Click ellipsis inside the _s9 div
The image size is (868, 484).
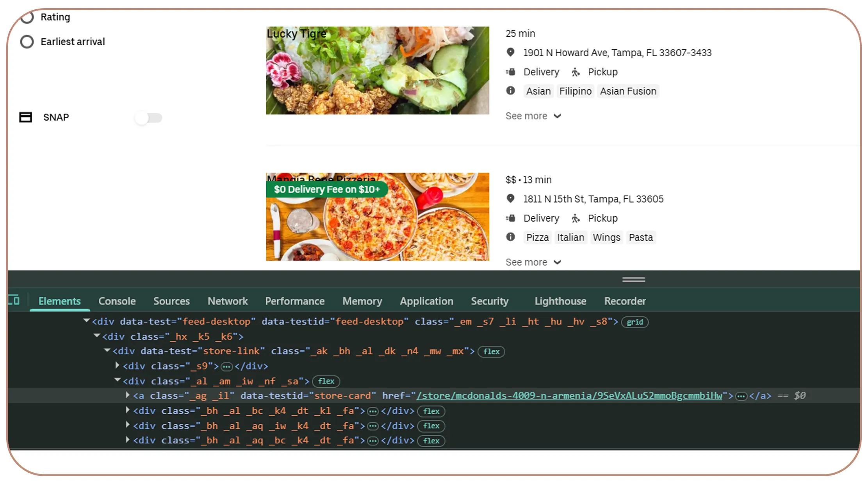(226, 367)
